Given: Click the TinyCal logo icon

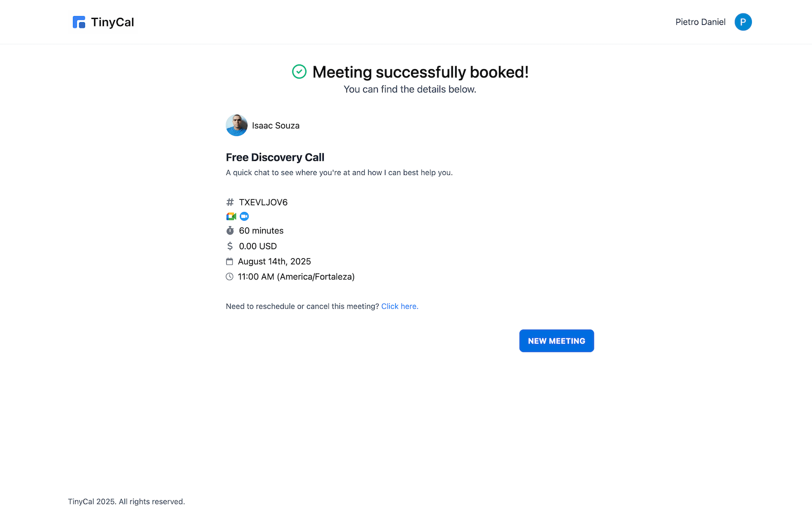Looking at the screenshot, I should (79, 22).
